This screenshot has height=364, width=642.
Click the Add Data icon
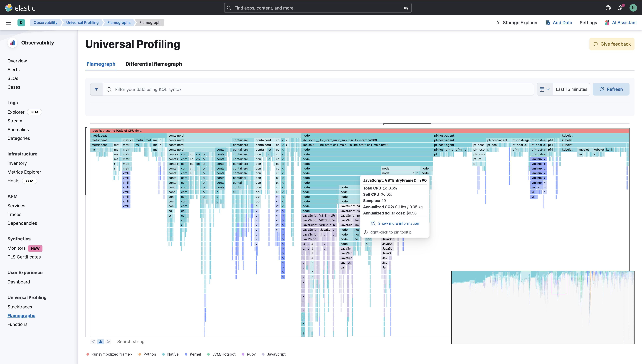548,22
